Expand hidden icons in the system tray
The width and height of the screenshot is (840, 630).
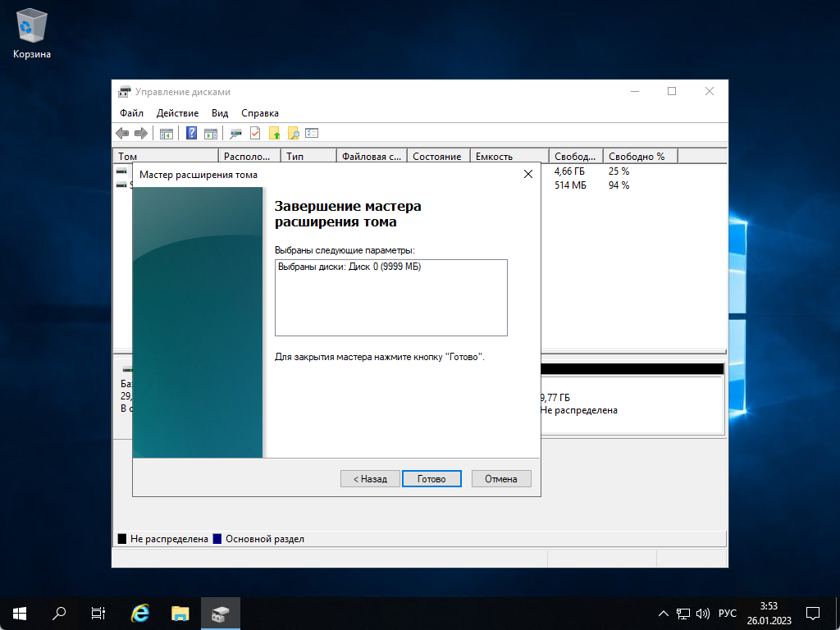[x=662, y=613]
